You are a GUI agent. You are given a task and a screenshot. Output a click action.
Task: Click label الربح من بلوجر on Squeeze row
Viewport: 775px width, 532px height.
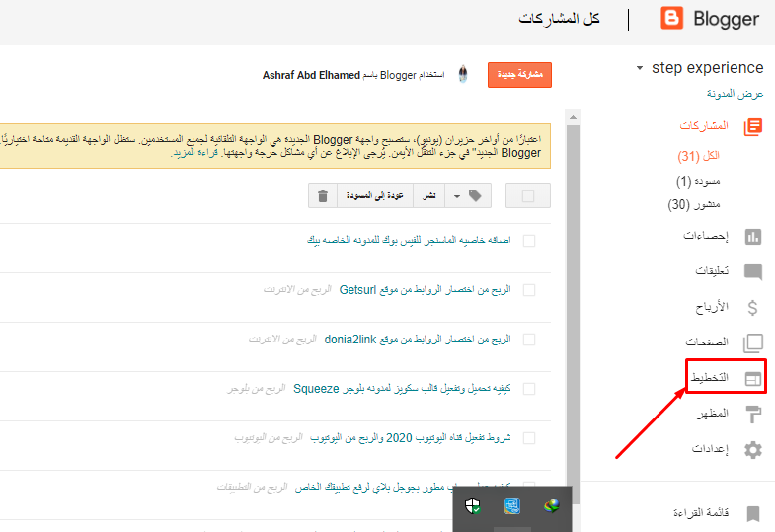pyautogui.click(x=256, y=389)
